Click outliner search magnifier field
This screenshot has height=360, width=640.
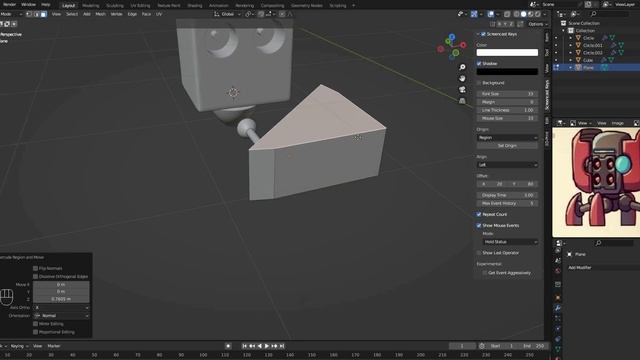[x=609, y=14]
